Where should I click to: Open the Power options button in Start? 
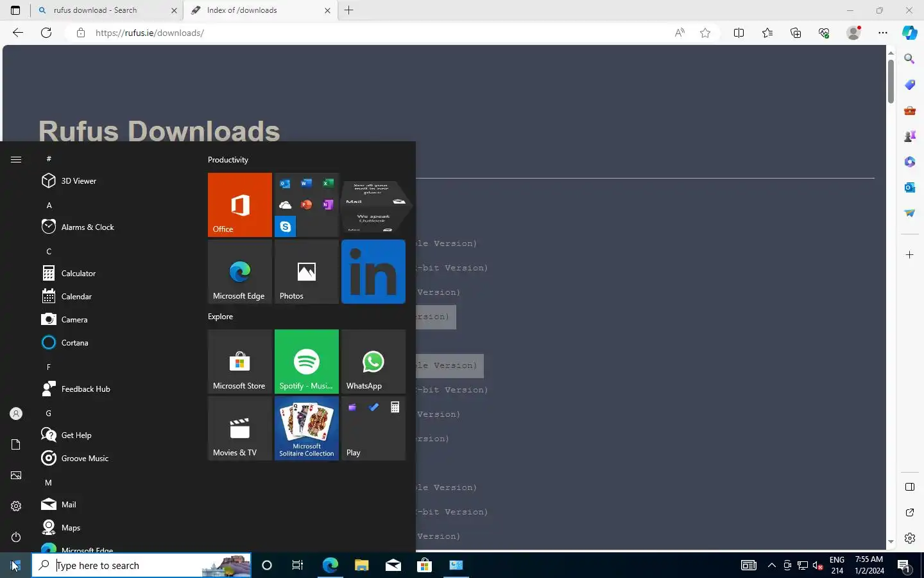click(16, 537)
